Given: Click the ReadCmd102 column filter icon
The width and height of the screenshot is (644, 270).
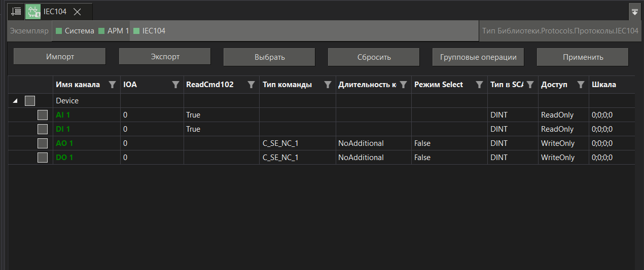Looking at the screenshot, I should [x=251, y=85].
